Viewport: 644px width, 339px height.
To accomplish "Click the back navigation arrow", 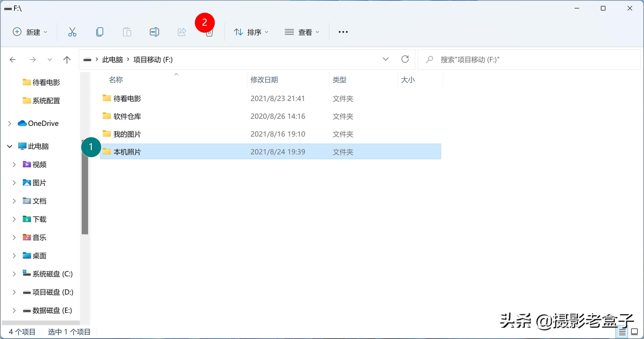I will click(x=13, y=60).
